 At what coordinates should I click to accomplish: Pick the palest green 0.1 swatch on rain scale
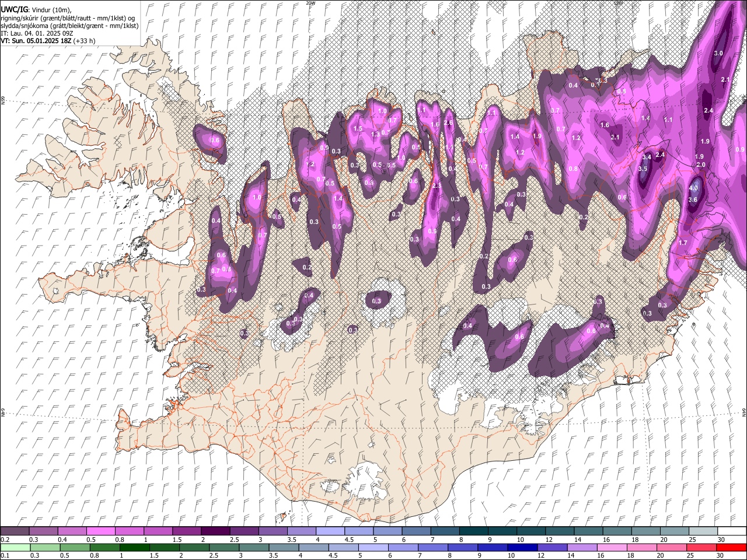(x=15, y=548)
